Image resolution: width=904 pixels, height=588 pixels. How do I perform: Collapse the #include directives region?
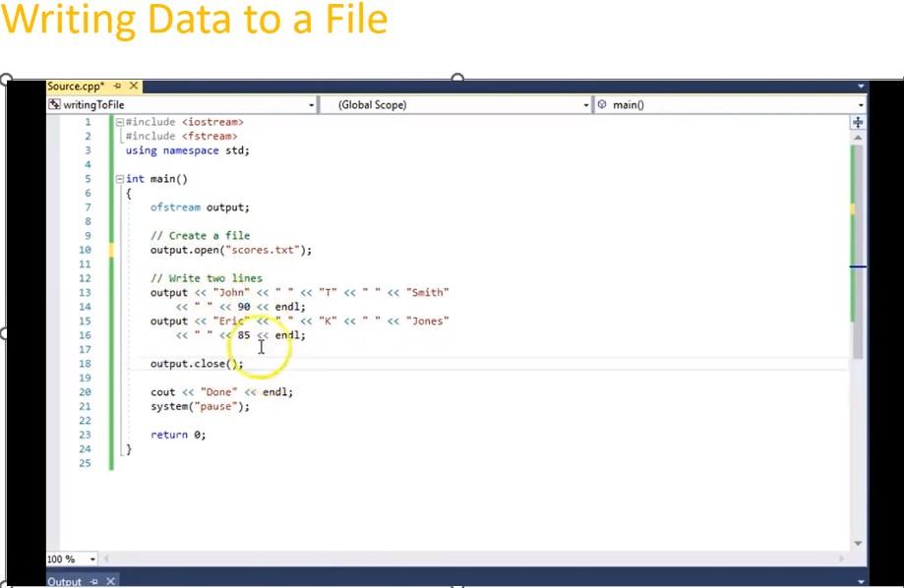(120, 121)
